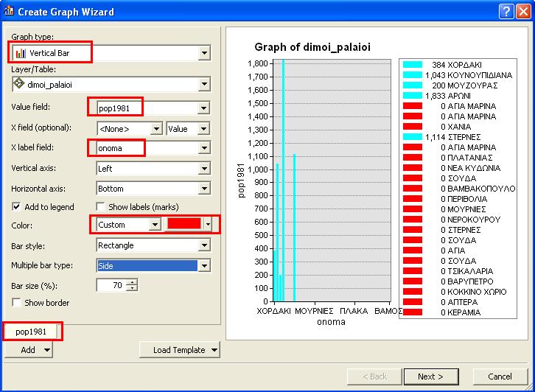Open the Vertical axis dropdown
Screen dimensions: 535x392
[204, 169]
